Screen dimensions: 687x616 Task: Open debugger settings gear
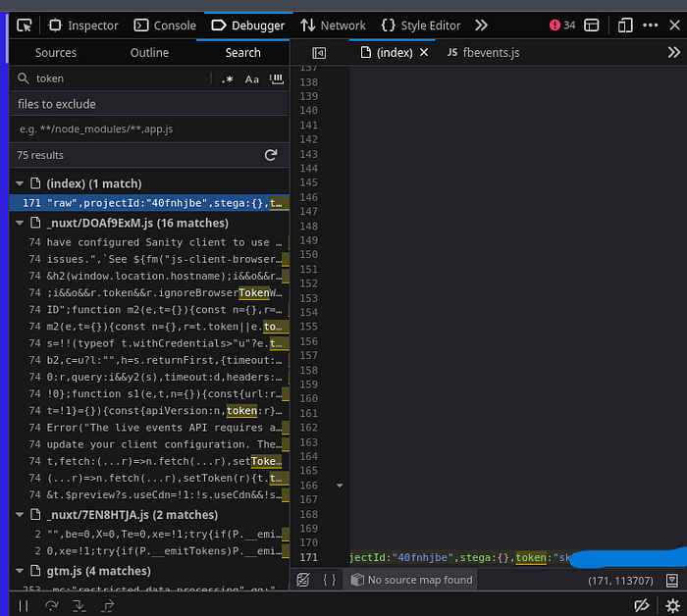tap(673, 605)
